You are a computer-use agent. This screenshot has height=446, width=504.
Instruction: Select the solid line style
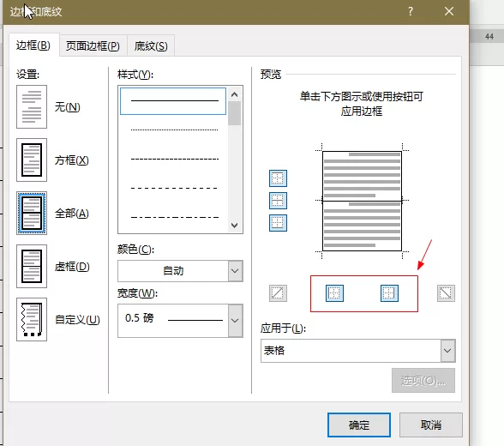(173, 101)
